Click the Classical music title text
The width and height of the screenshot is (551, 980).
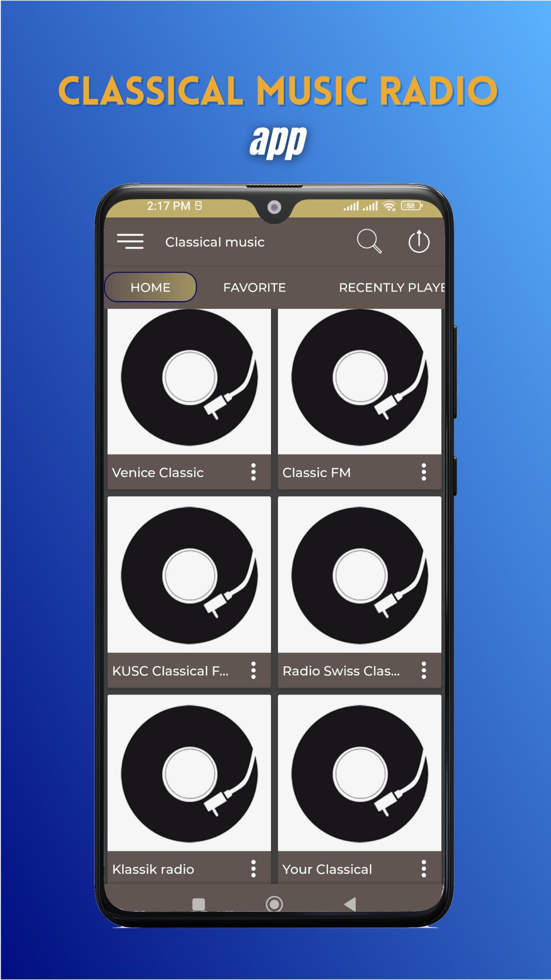pos(215,242)
